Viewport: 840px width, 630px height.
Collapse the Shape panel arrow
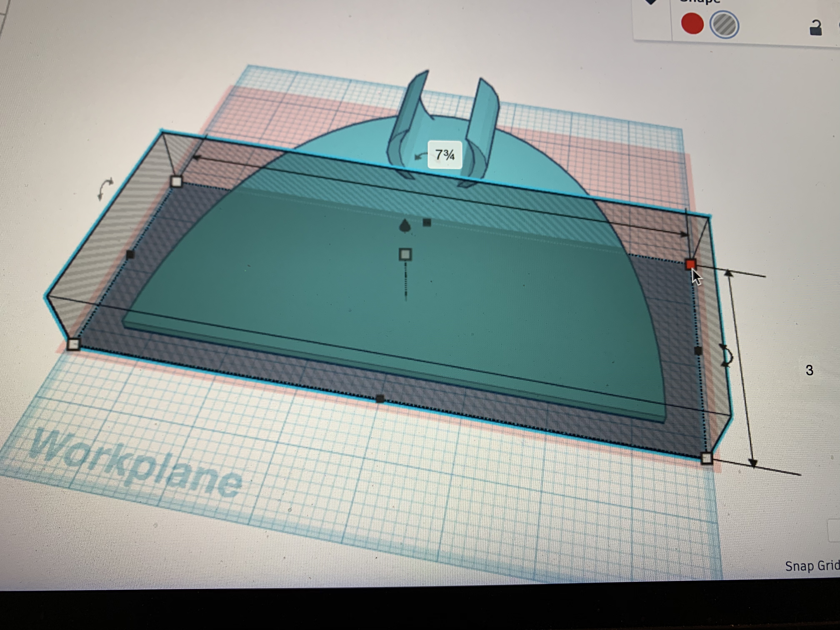(651, 2)
